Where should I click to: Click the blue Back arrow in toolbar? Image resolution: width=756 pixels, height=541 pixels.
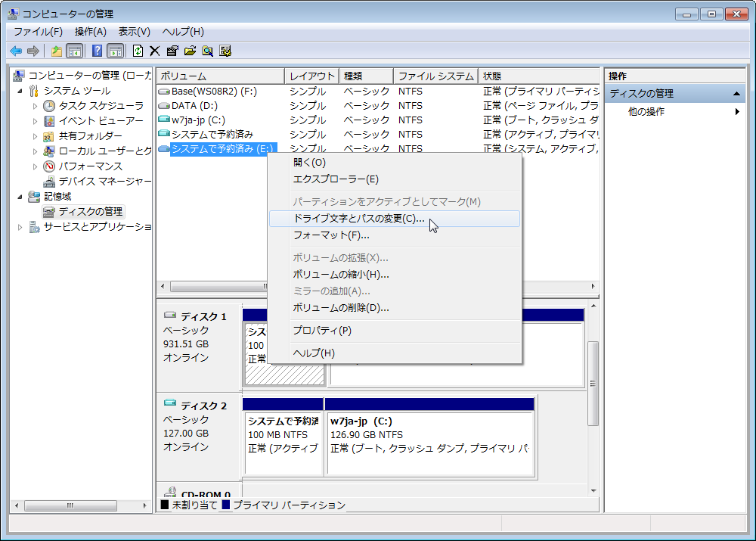click(x=16, y=51)
